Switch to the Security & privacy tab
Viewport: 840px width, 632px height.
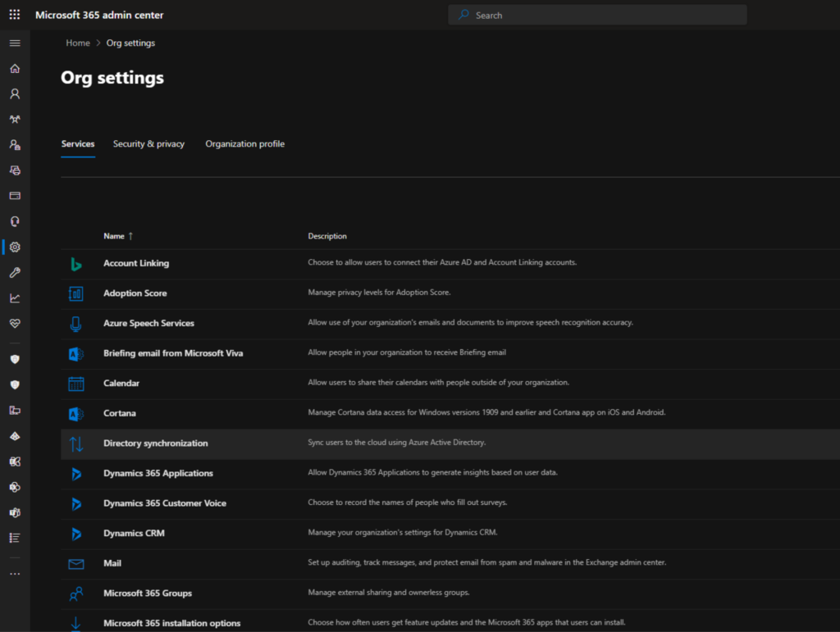[149, 144]
